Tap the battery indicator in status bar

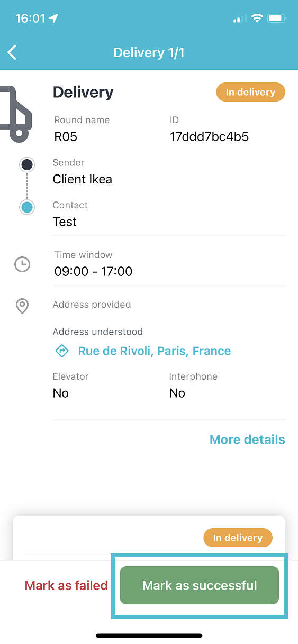pos(277,19)
